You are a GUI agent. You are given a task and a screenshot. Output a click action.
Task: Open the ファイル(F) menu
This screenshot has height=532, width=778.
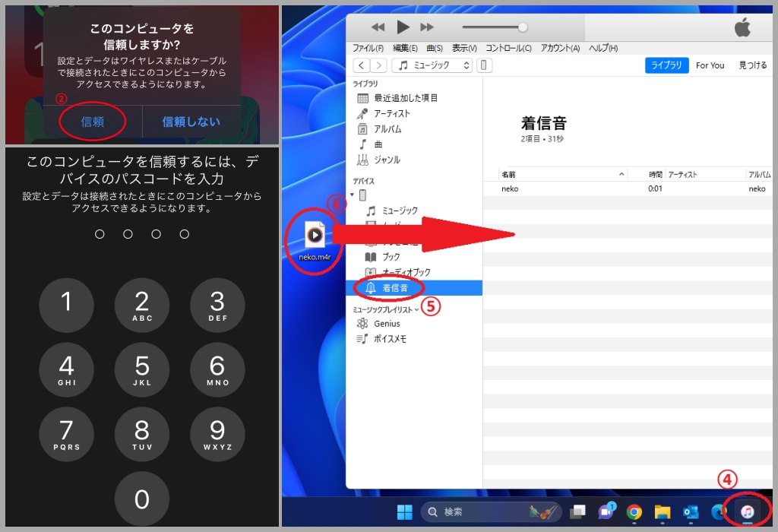[368, 48]
